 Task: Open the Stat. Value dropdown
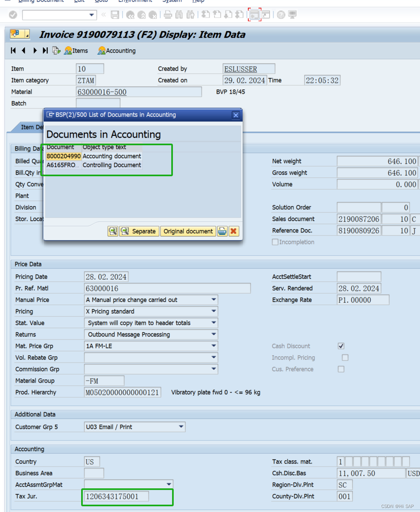point(214,322)
